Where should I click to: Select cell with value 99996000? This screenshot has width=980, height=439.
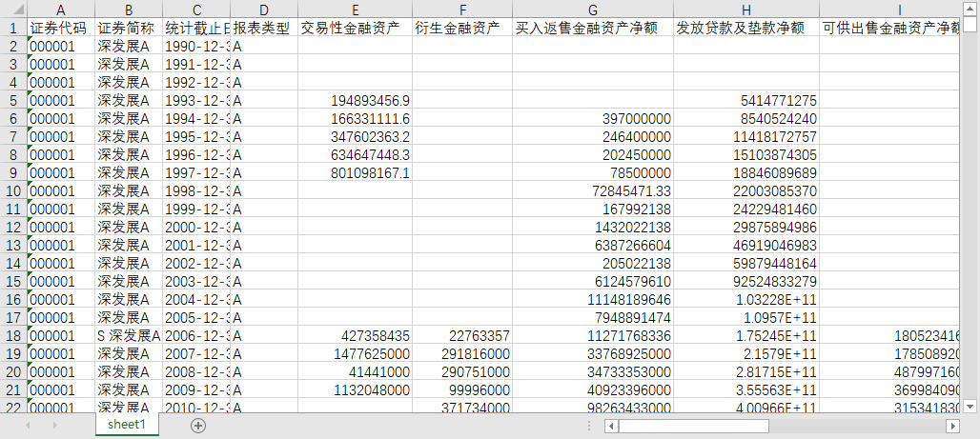click(x=462, y=389)
